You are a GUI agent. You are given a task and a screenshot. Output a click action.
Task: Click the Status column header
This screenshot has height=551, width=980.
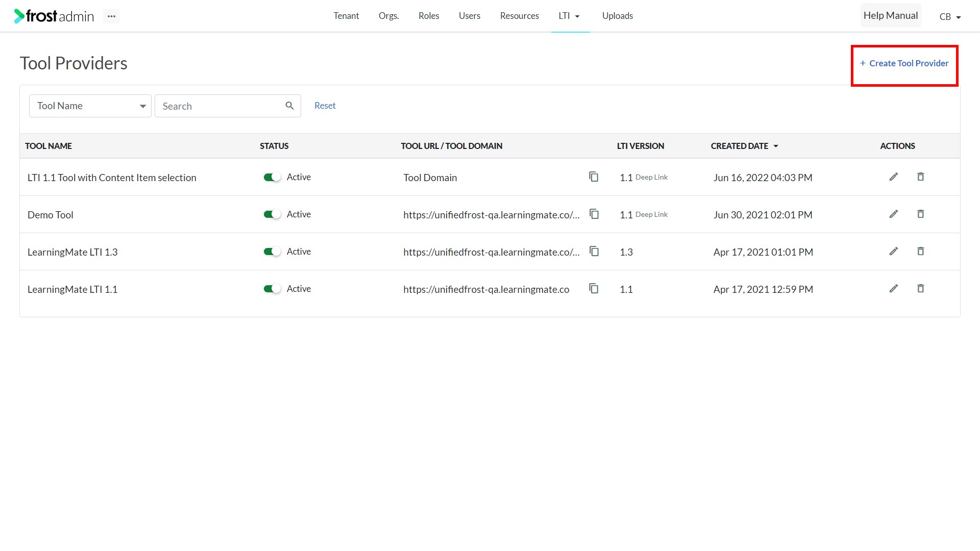274,146
